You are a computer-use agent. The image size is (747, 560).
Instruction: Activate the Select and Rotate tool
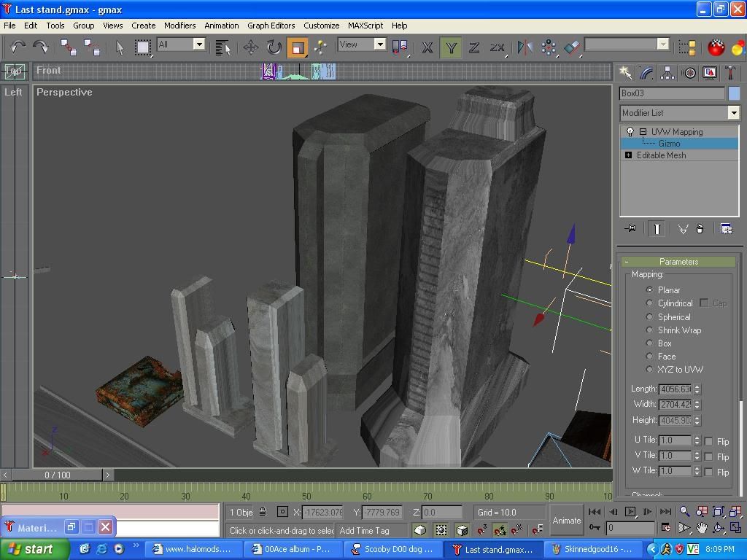point(274,47)
